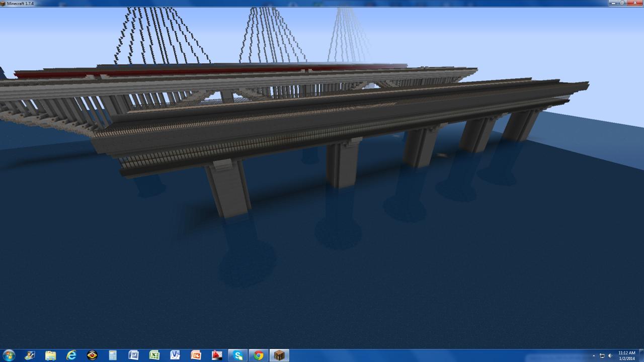Launch Microsoft Visio
Viewport: 644px width, 362px height.
coord(175,355)
